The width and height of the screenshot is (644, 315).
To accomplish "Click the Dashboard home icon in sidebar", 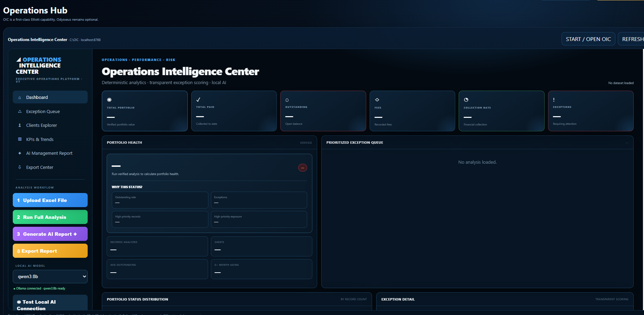I will tap(20, 98).
